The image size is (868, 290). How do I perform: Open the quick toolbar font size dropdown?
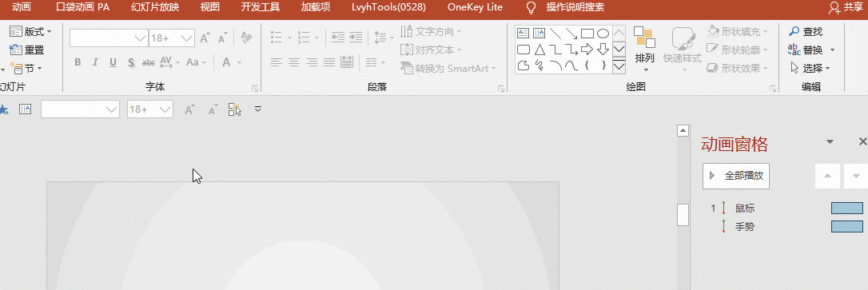pyautogui.click(x=165, y=109)
